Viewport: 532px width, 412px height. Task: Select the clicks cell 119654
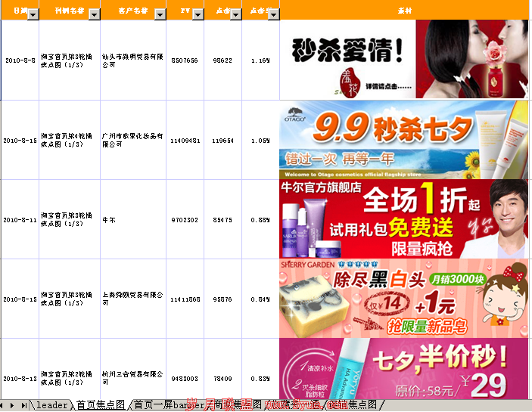coord(223,141)
